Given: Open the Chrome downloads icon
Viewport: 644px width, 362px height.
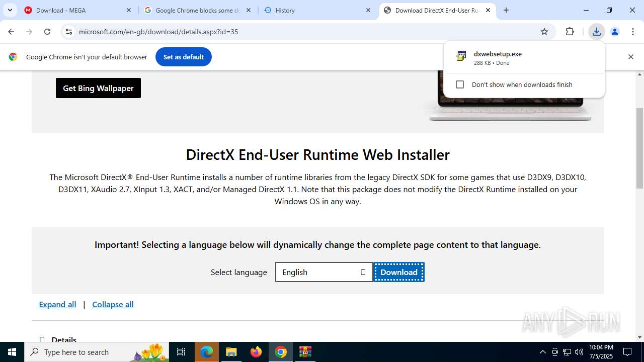Looking at the screenshot, I should point(597,32).
